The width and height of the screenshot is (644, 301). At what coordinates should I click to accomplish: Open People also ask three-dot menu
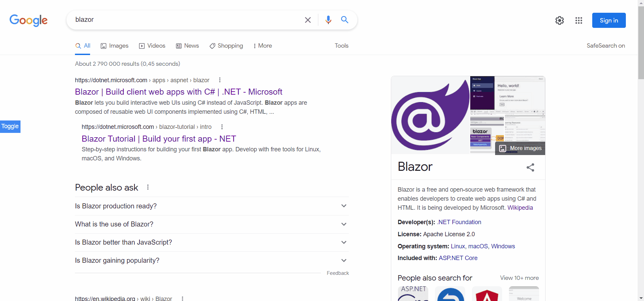(148, 187)
